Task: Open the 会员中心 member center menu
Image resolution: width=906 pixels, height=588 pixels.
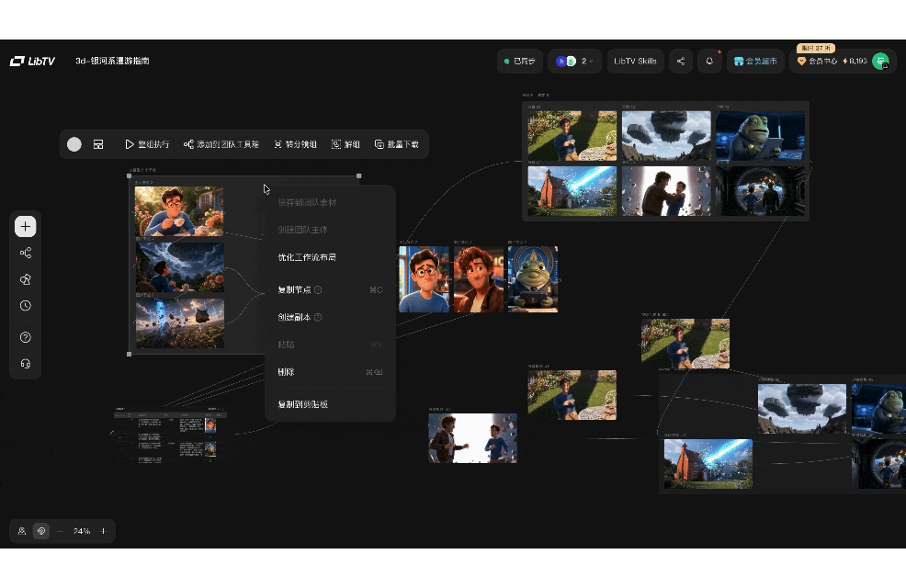Action: coord(818,62)
